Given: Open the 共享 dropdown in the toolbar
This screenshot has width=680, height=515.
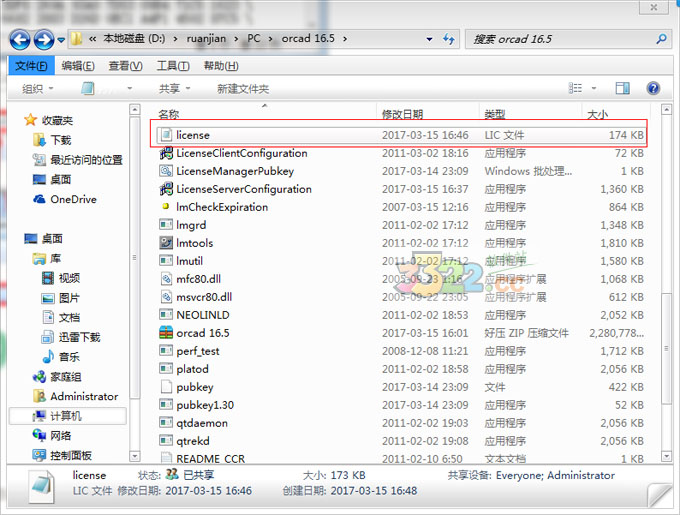Looking at the screenshot, I should tap(174, 89).
